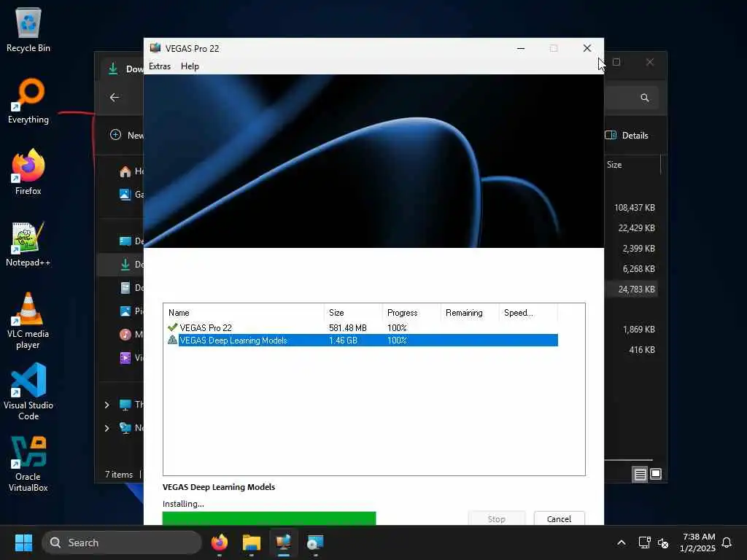Open the Everything search desktop icon
Viewport: 747px width, 560px height.
click(x=28, y=101)
